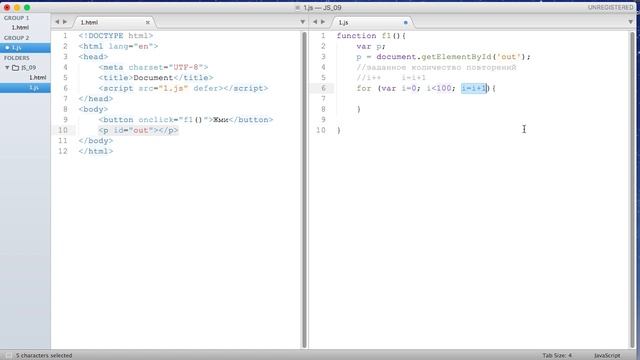Screen dimensions: 640x360
Task: Go to previous tab in left pane
Action: pyautogui.click(x=57, y=22)
